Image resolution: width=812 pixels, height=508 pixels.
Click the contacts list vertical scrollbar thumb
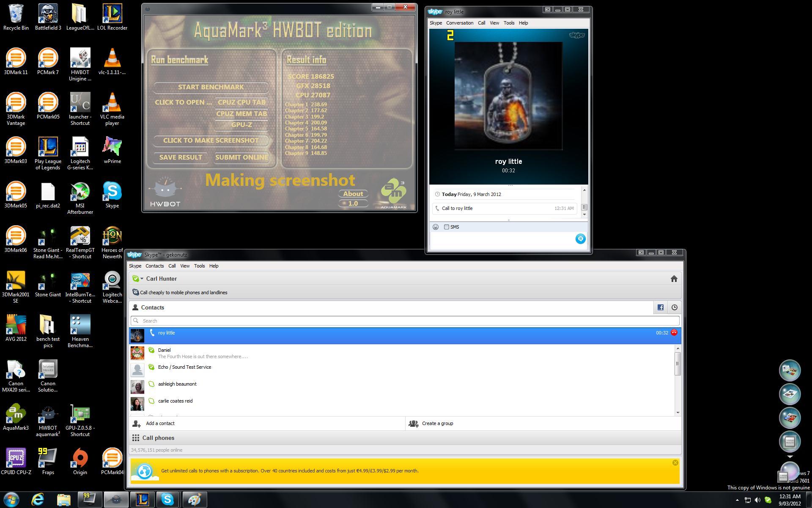coord(678,364)
